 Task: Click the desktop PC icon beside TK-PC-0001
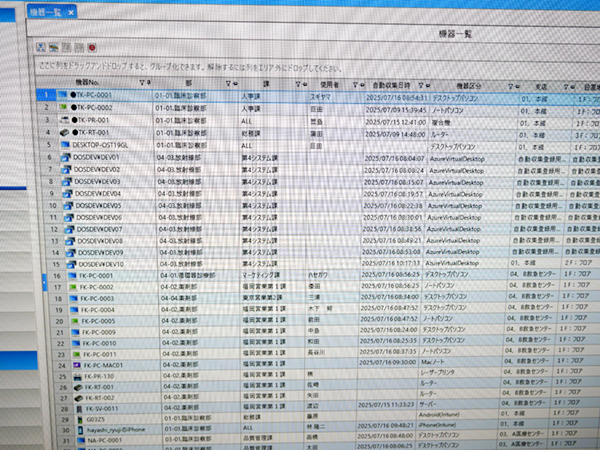coord(62,95)
